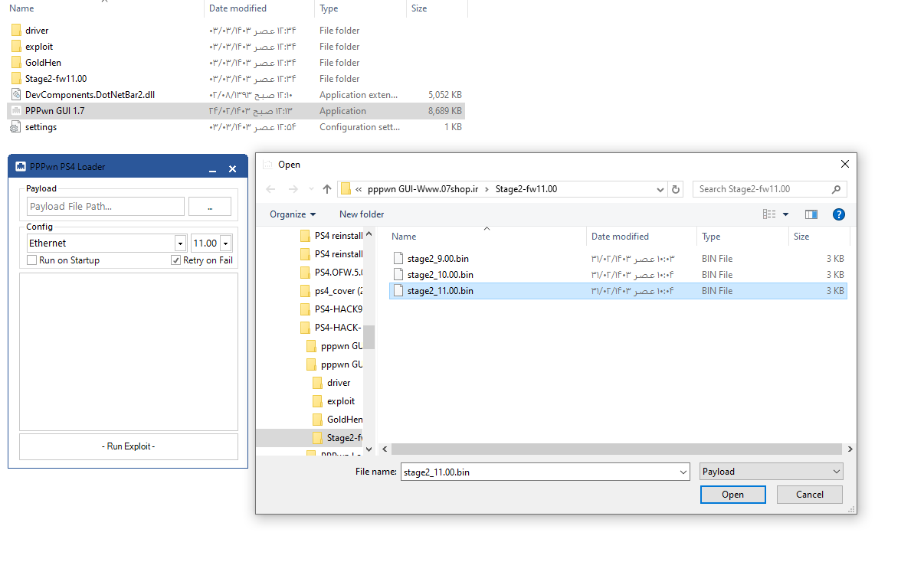Toggle the preview pane icon
This screenshot has height=562, width=924.
tap(811, 214)
